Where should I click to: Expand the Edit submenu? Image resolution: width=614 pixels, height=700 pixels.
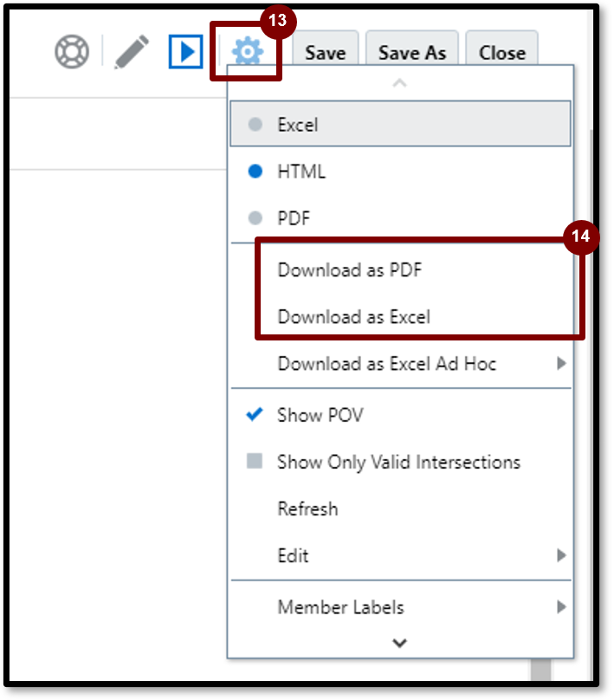(293, 555)
